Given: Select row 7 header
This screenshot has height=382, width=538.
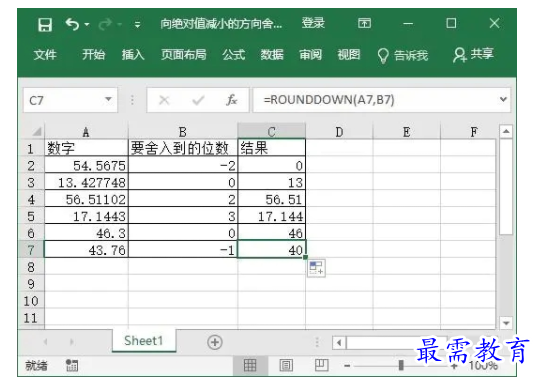Looking at the screenshot, I should tap(31, 250).
